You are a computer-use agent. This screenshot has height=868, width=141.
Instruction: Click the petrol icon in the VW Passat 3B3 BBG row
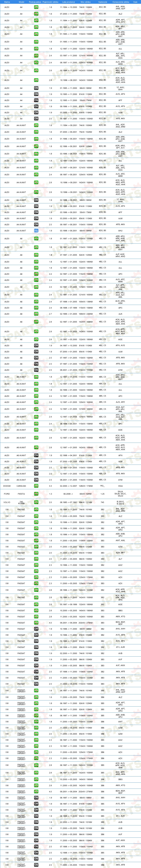click(36, 611)
